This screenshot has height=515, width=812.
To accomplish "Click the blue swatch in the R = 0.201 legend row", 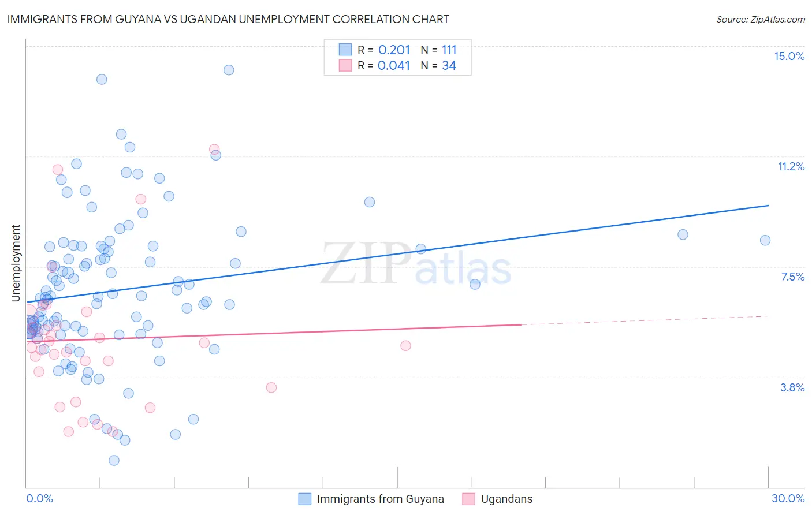I will point(345,50).
